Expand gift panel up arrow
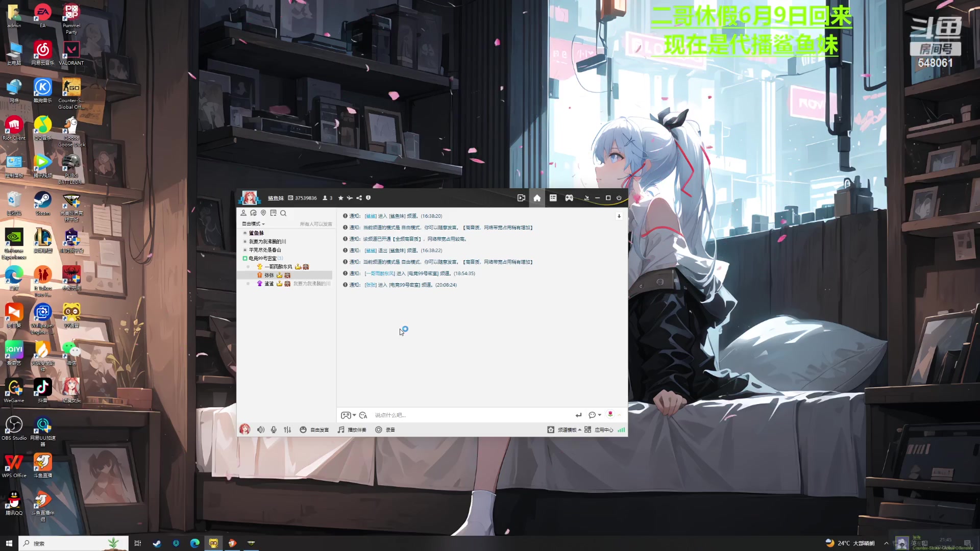The height and width of the screenshot is (551, 980). (619, 415)
